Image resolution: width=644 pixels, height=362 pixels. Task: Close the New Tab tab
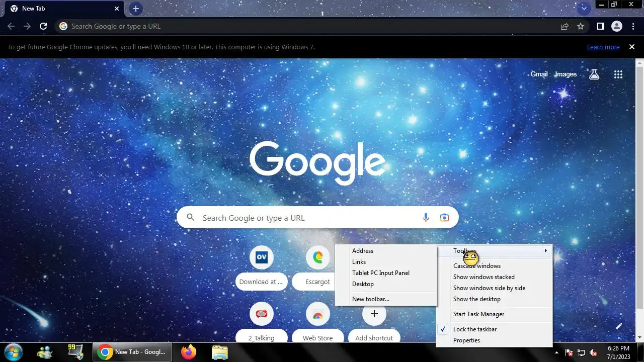pos(117,9)
